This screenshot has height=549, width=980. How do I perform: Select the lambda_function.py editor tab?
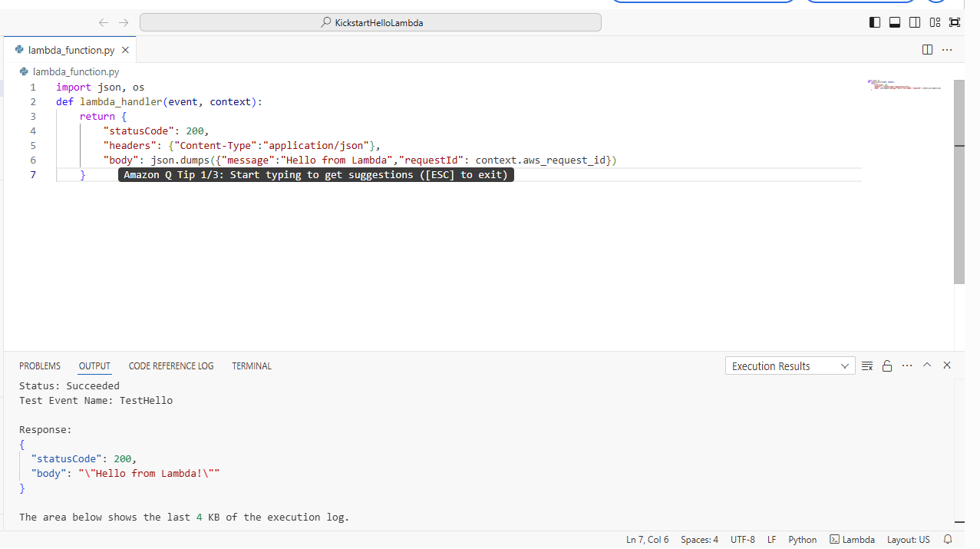pos(71,50)
